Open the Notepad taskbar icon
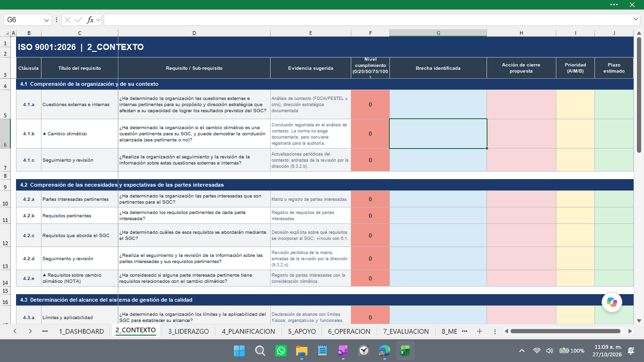644x362 pixels. click(322, 351)
